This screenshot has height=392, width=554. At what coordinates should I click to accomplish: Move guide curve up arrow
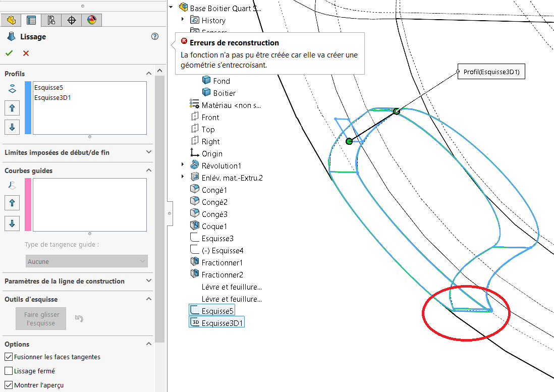point(12,203)
